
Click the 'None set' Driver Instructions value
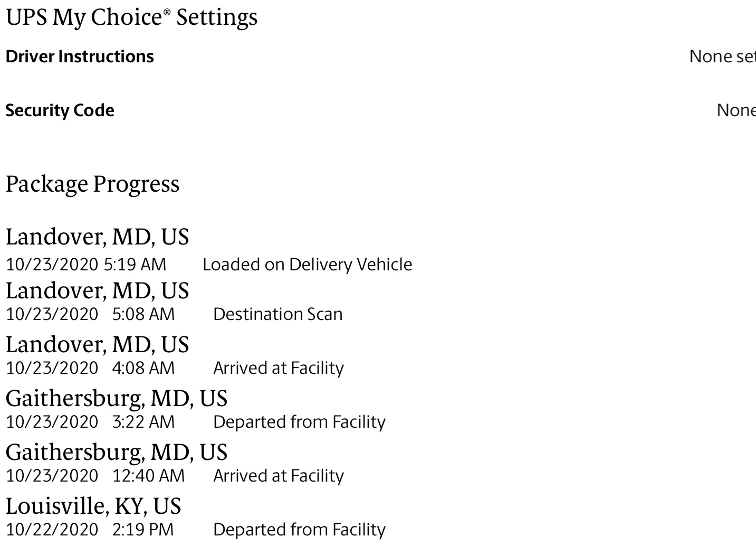point(722,57)
